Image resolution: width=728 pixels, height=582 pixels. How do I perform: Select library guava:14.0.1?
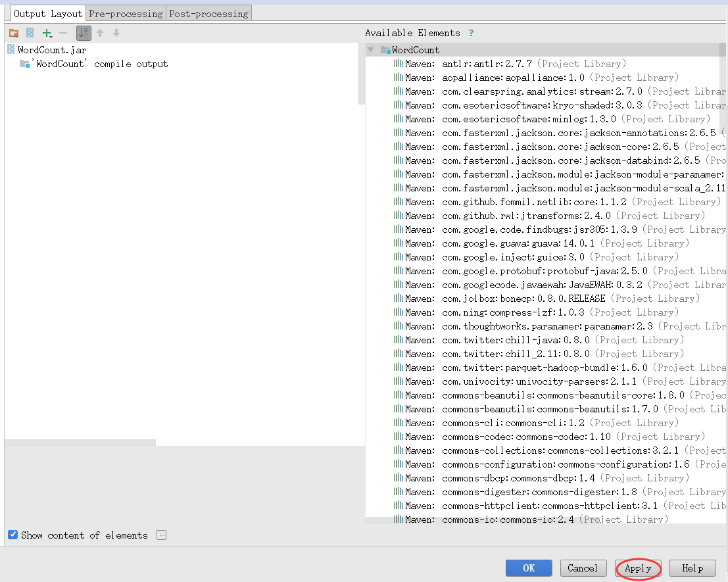(x=541, y=243)
